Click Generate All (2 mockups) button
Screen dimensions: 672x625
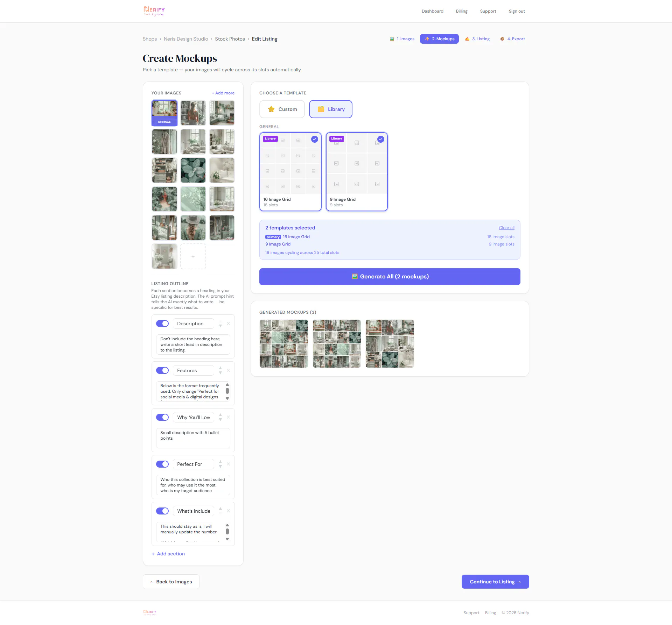pos(390,277)
